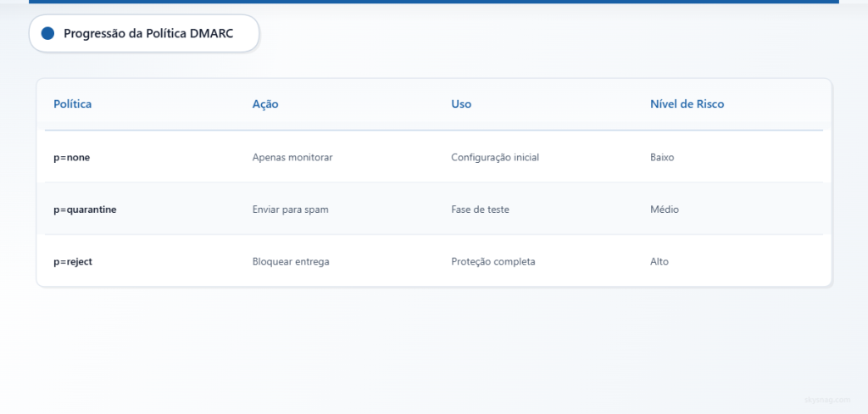Click the Médio risk level cell

tap(665, 210)
